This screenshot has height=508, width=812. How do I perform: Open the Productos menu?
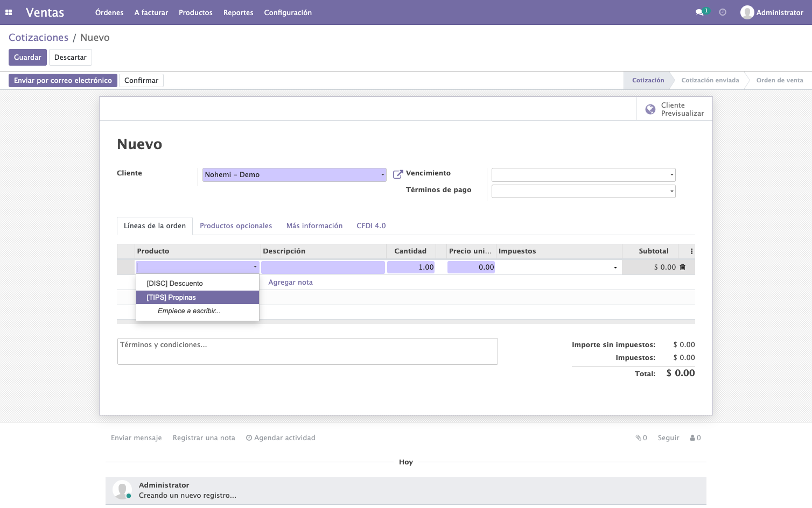[195, 12]
